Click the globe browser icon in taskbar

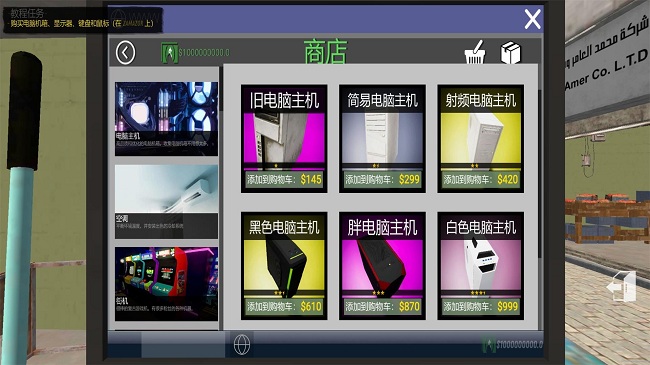pyautogui.click(x=242, y=344)
